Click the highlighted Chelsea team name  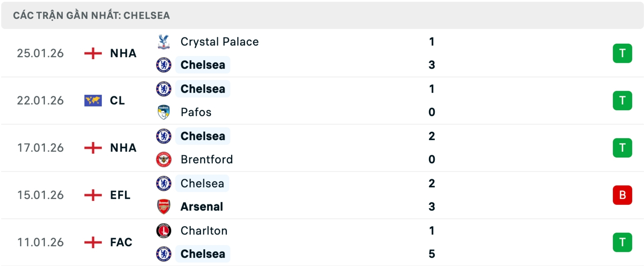coord(203,65)
